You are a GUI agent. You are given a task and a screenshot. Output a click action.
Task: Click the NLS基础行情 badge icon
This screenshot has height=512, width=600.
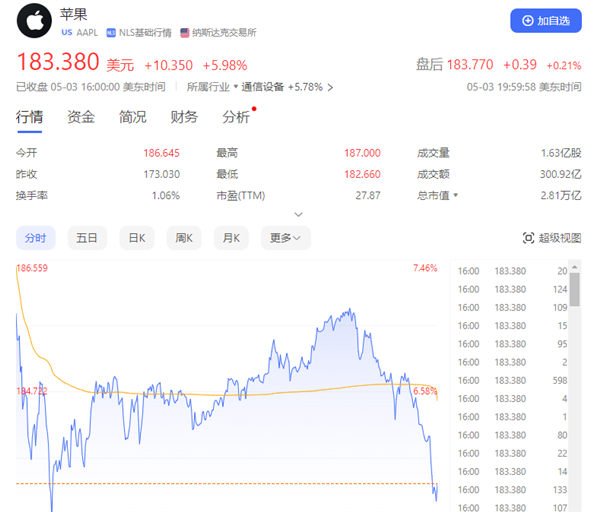[x=112, y=33]
